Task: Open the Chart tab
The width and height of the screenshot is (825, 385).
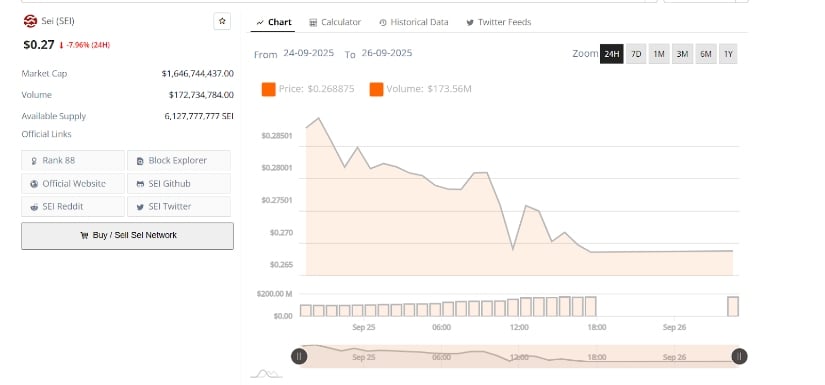Action: point(273,22)
